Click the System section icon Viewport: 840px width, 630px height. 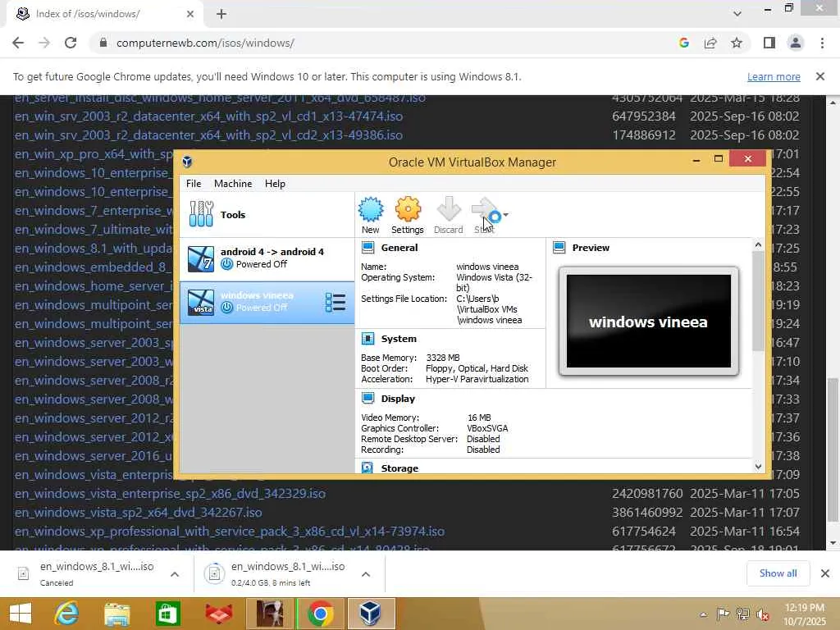point(368,339)
